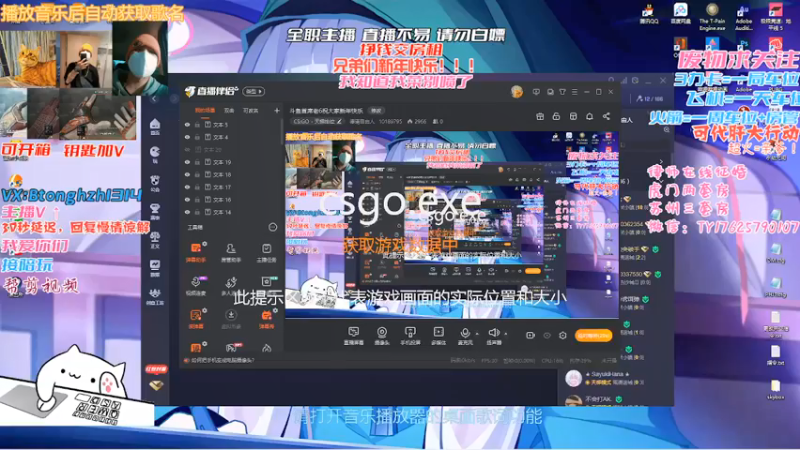The width and height of the screenshot is (800, 450).
Task: Open The T-Pain Engine.exe desktop shortcut
Action: (712, 17)
